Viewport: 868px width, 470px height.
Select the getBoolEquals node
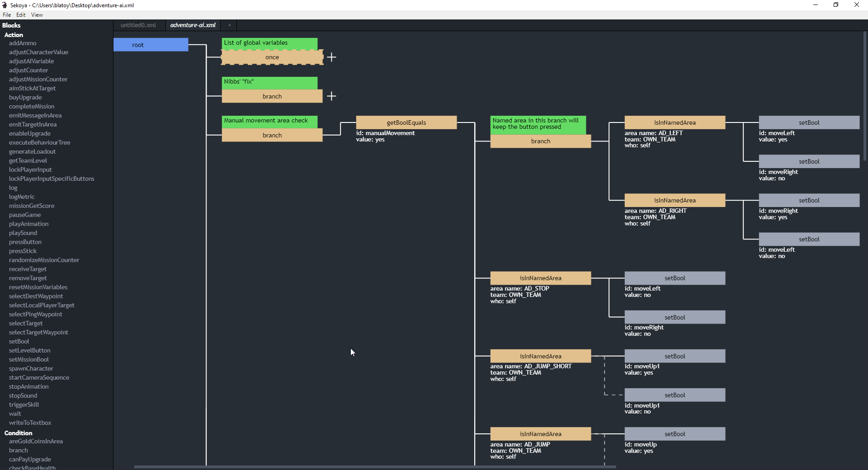tap(406, 122)
